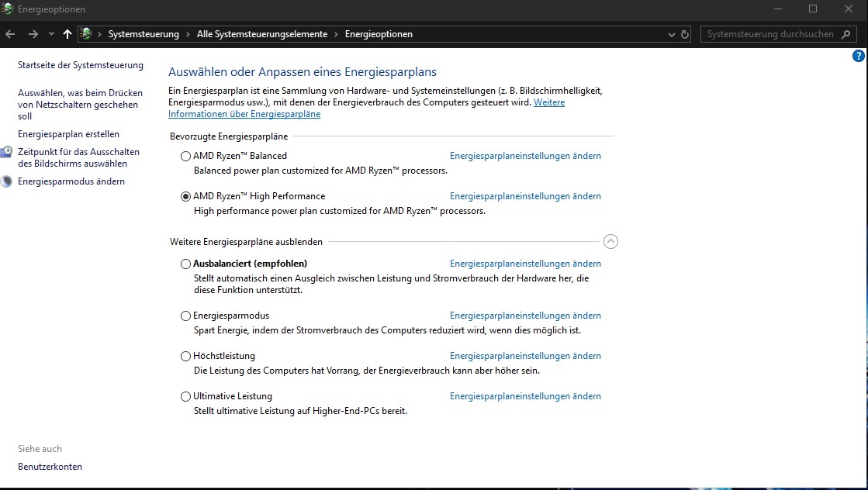The width and height of the screenshot is (868, 490).
Task: Change settings for AMD Ryzen Balanced
Action: (525, 156)
